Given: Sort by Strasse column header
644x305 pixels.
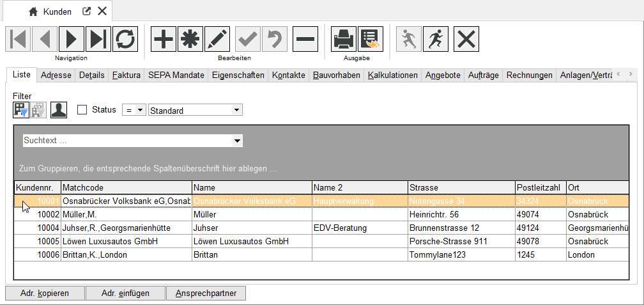Looking at the screenshot, I should click(x=462, y=187).
